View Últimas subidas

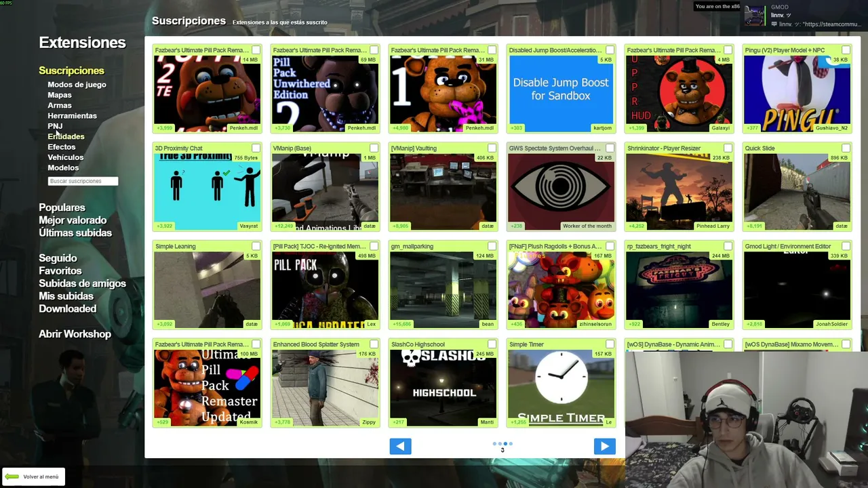click(x=75, y=232)
